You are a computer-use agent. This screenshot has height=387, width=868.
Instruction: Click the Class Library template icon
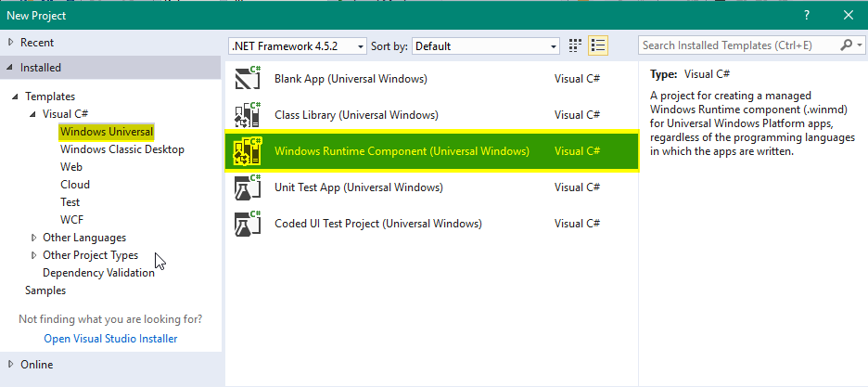[x=248, y=114]
